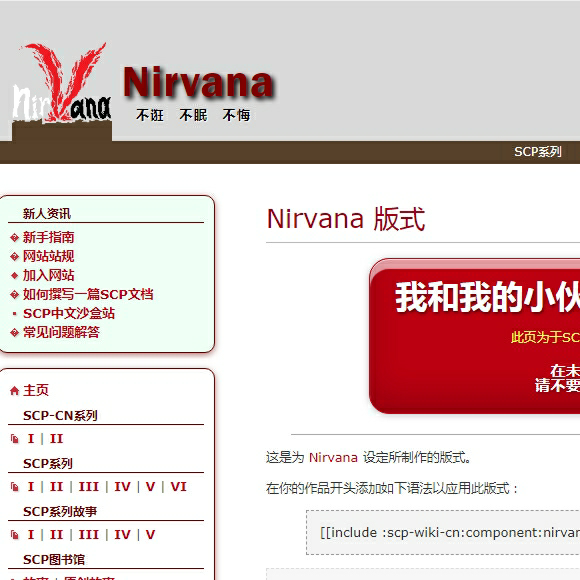Click document icon in SCP系列 row
This screenshot has width=580, height=580.
click(14, 487)
